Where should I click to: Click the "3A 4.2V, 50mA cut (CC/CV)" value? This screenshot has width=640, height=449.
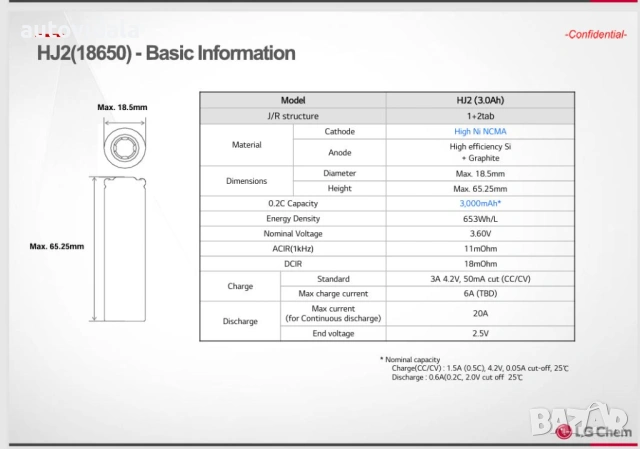(x=480, y=279)
